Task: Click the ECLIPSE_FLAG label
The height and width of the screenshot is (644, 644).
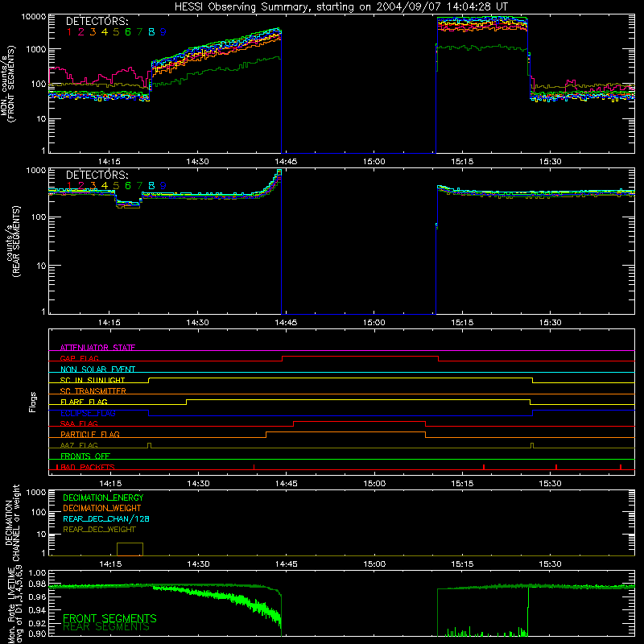Action: (88, 413)
